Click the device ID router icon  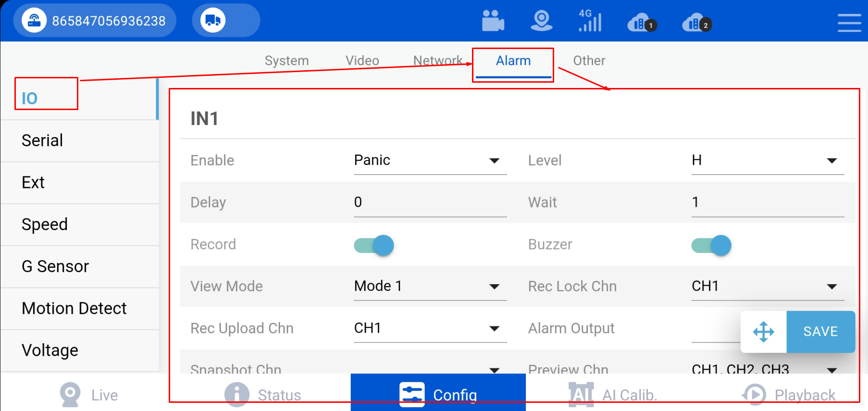(x=34, y=21)
